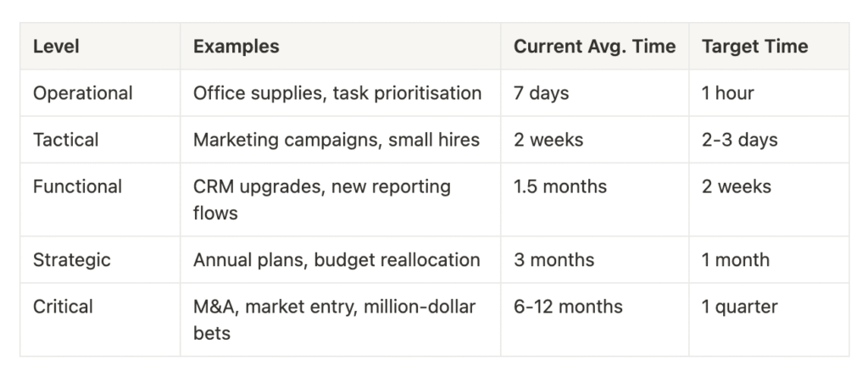This screenshot has height=377, width=868.
Task: Click the Tactical level cell
Action: pyautogui.click(x=100, y=140)
